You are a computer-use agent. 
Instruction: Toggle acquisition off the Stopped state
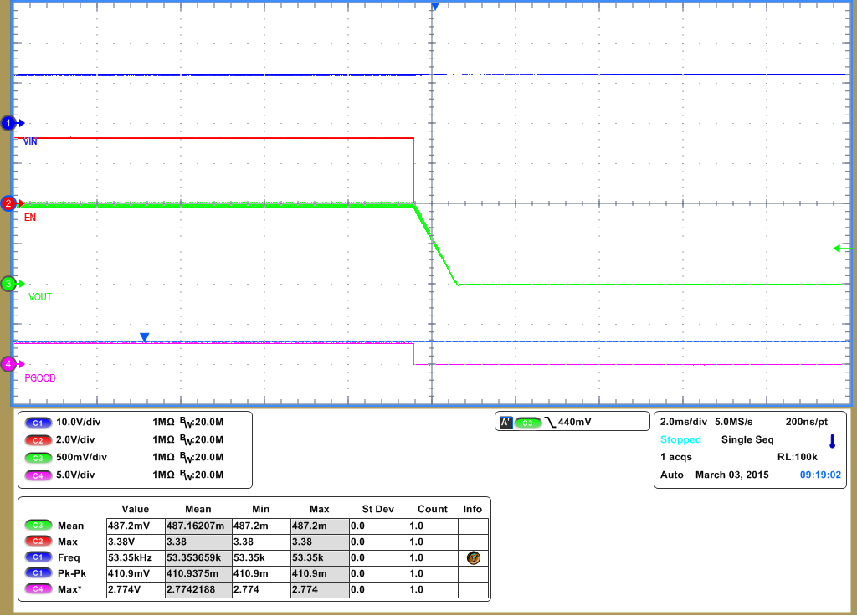(x=680, y=439)
